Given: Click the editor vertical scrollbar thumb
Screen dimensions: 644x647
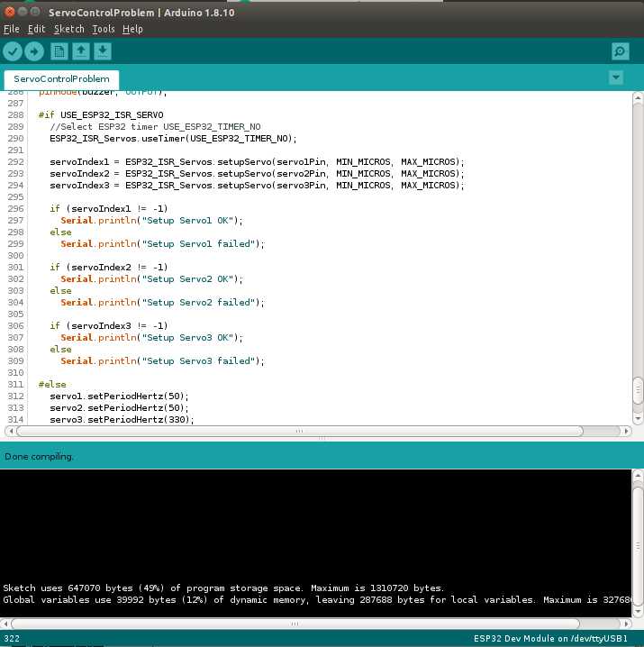Looking at the screenshot, I should [638, 390].
